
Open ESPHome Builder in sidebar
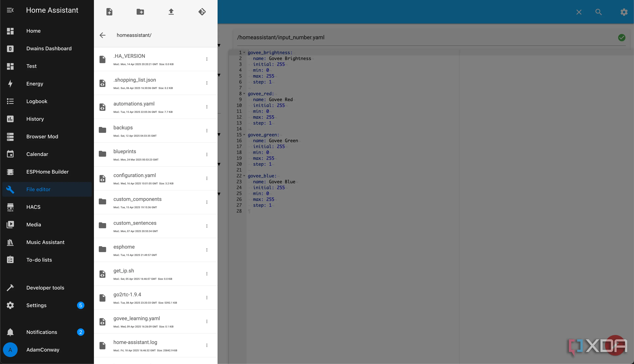[47, 172]
